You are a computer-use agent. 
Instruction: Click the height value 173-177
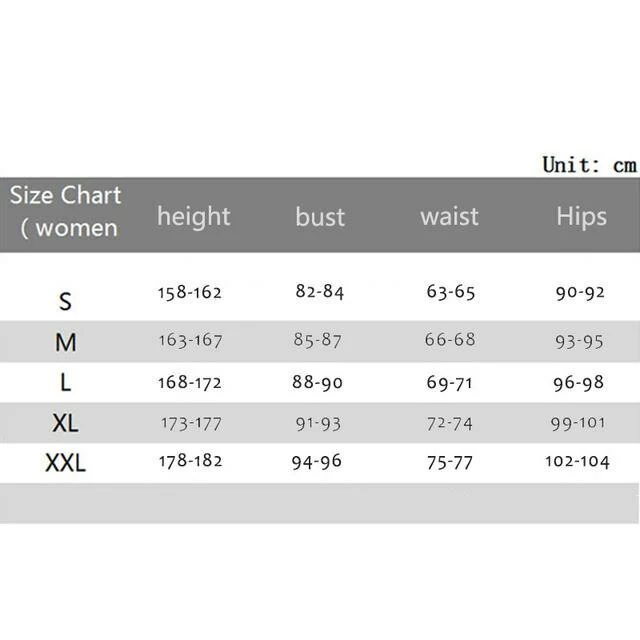point(190,423)
